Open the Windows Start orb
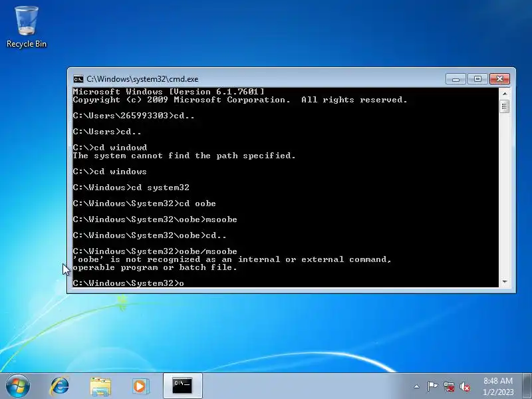The image size is (532, 399). 17,386
